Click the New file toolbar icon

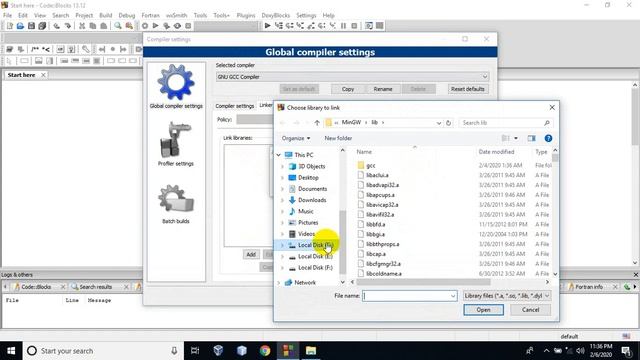pyautogui.click(x=9, y=26)
